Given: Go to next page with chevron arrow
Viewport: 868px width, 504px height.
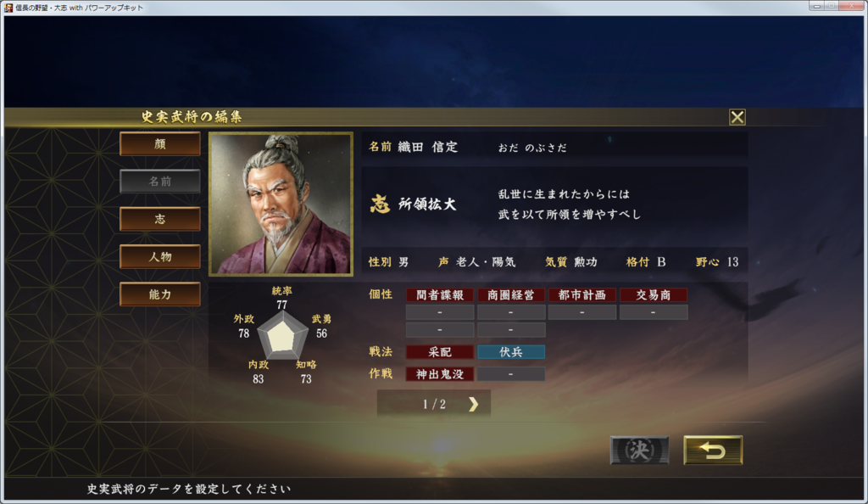Looking at the screenshot, I should coord(473,405).
